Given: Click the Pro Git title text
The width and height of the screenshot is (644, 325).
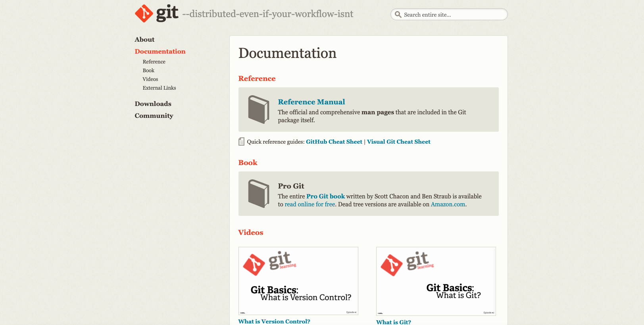Looking at the screenshot, I should (x=291, y=186).
